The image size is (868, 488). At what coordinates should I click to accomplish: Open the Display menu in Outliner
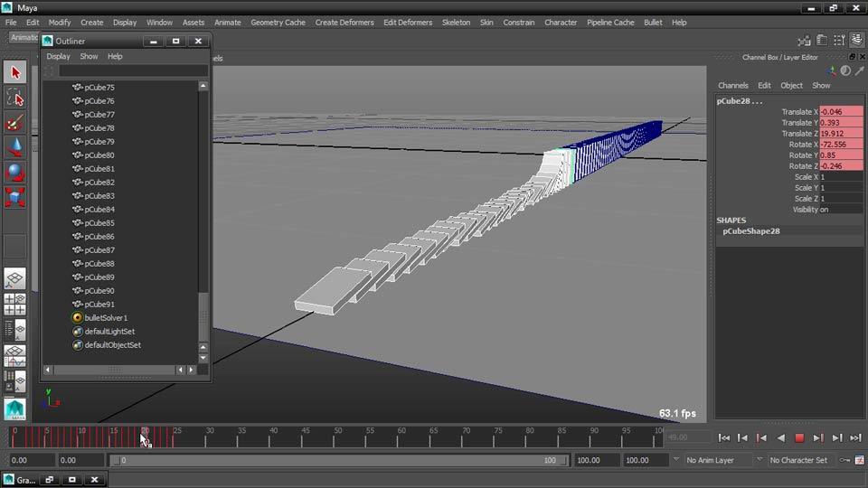click(x=58, y=56)
